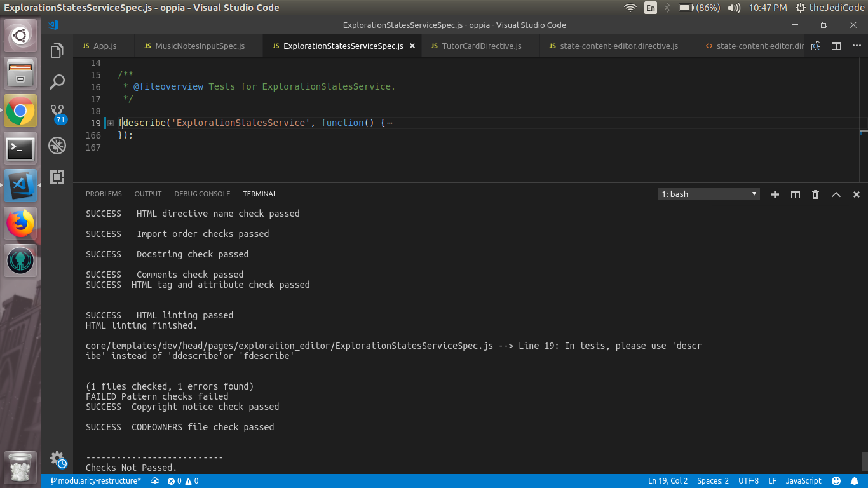Click line number 166 in gutter

(93, 135)
